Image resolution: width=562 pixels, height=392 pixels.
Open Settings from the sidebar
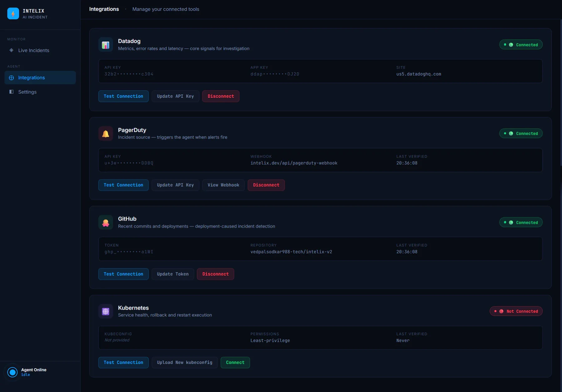pos(40,92)
